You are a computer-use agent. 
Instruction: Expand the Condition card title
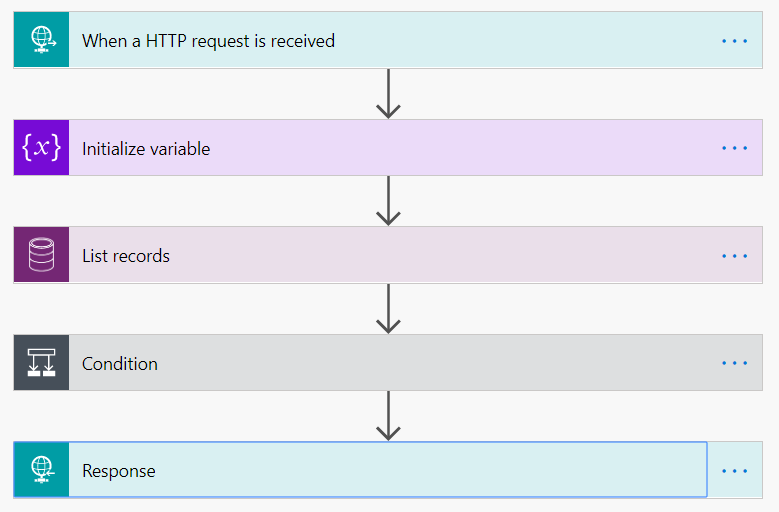120,364
